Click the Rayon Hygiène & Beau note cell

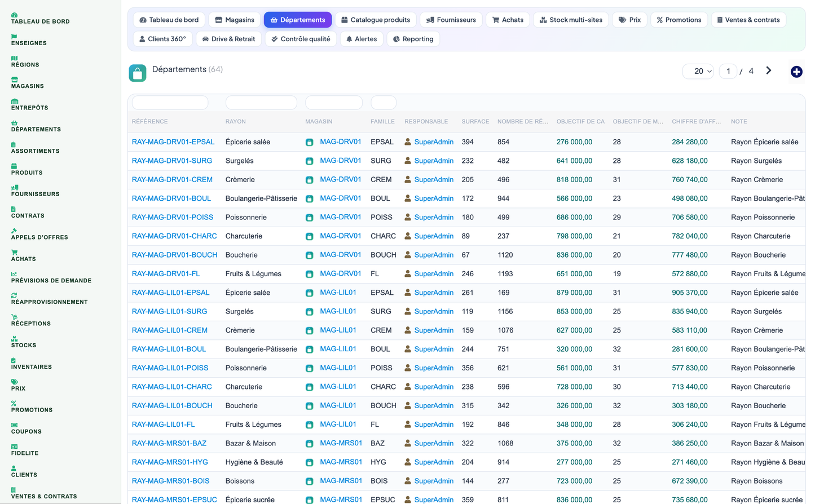coord(768,462)
